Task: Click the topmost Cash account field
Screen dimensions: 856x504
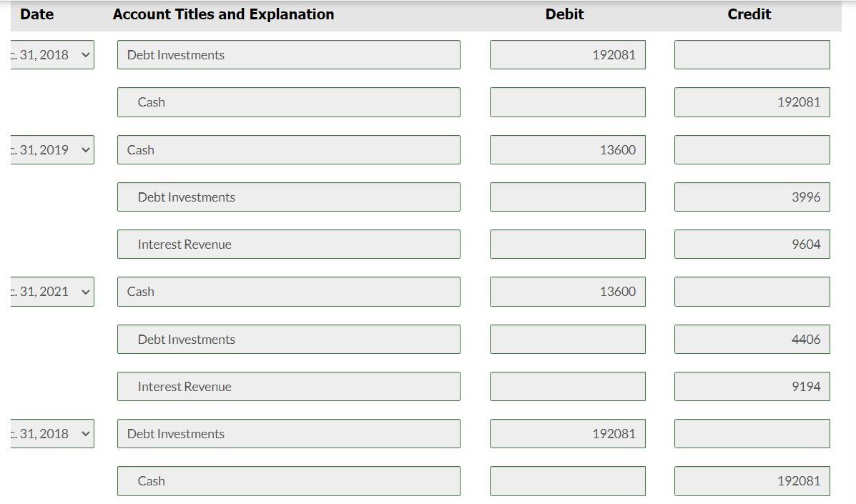Action: coord(288,102)
